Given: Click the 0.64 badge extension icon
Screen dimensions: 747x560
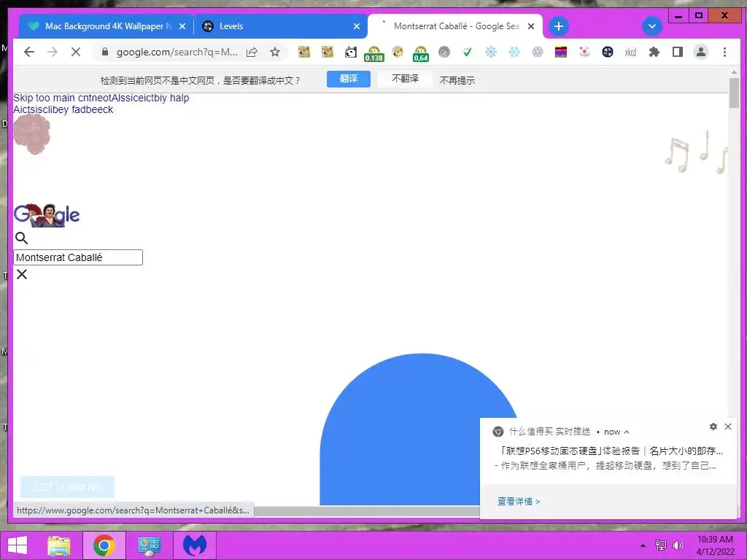Looking at the screenshot, I should point(421,53).
